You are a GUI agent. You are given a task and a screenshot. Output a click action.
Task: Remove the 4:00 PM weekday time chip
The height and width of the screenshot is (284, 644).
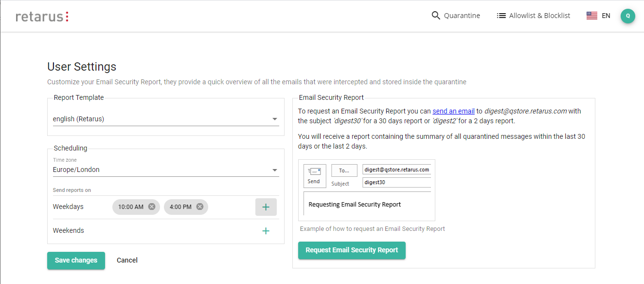[x=199, y=207]
